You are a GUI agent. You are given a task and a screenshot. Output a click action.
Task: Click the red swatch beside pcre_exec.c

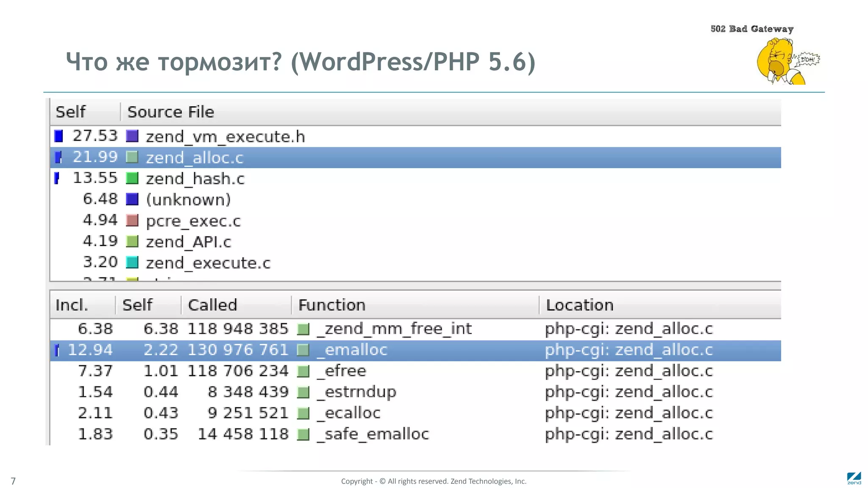pos(132,220)
